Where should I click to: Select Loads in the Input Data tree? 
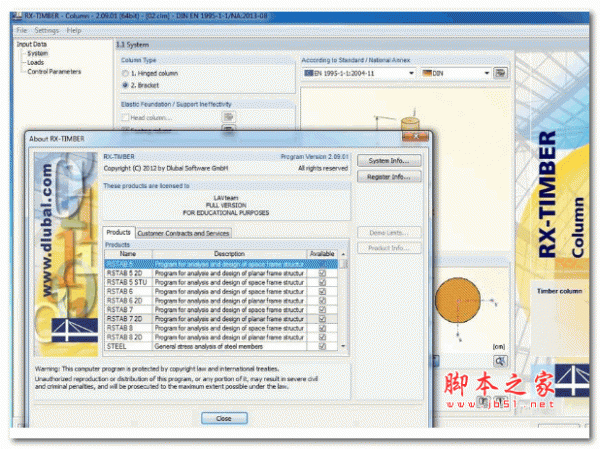pos(35,62)
